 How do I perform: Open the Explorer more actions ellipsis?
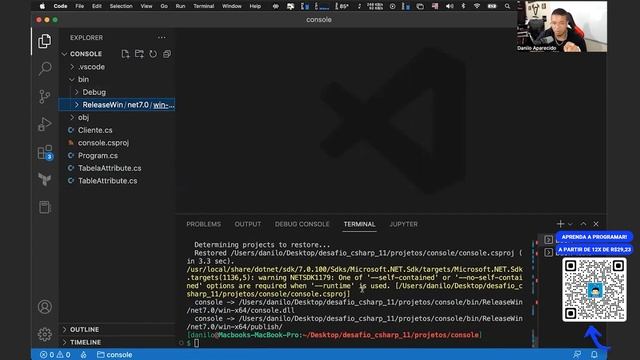[x=162, y=38]
